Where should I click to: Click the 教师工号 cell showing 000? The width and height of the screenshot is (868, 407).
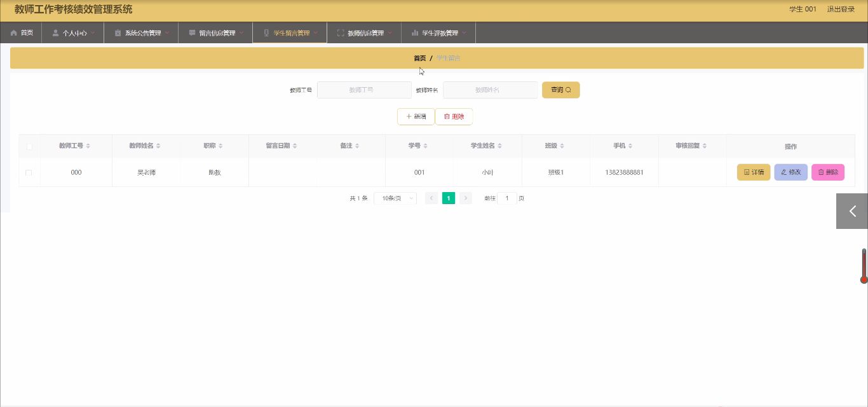pos(76,173)
